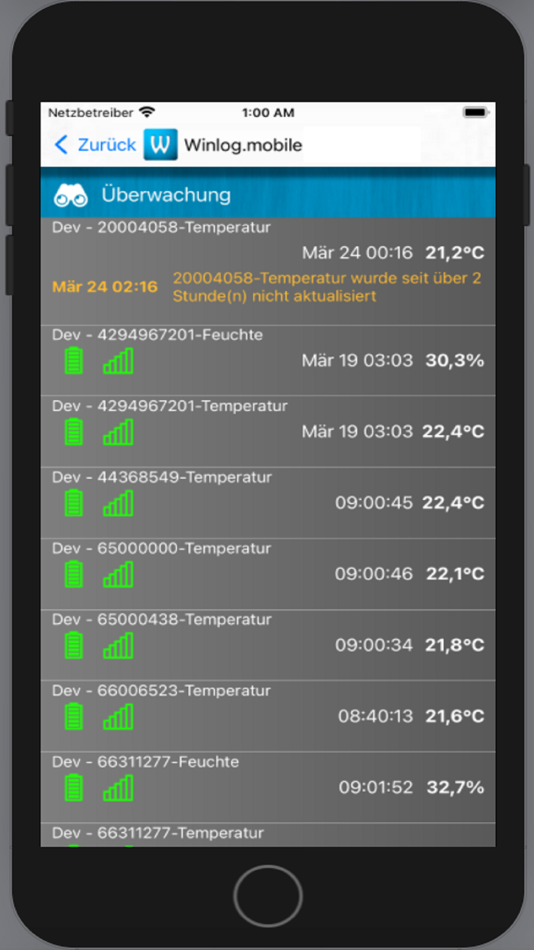Tap battery icon for 65000438-Temperatur
Screen dimensions: 534x950
(x=74, y=645)
